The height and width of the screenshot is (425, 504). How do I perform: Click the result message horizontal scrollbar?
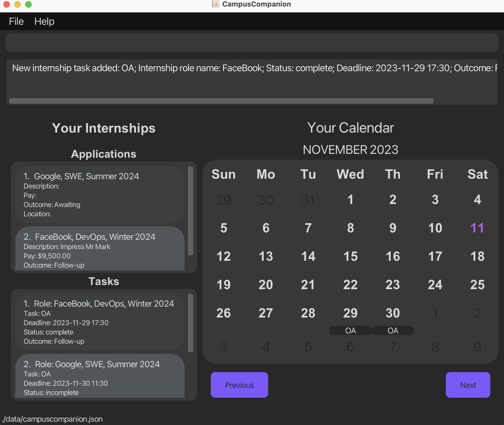tap(221, 101)
